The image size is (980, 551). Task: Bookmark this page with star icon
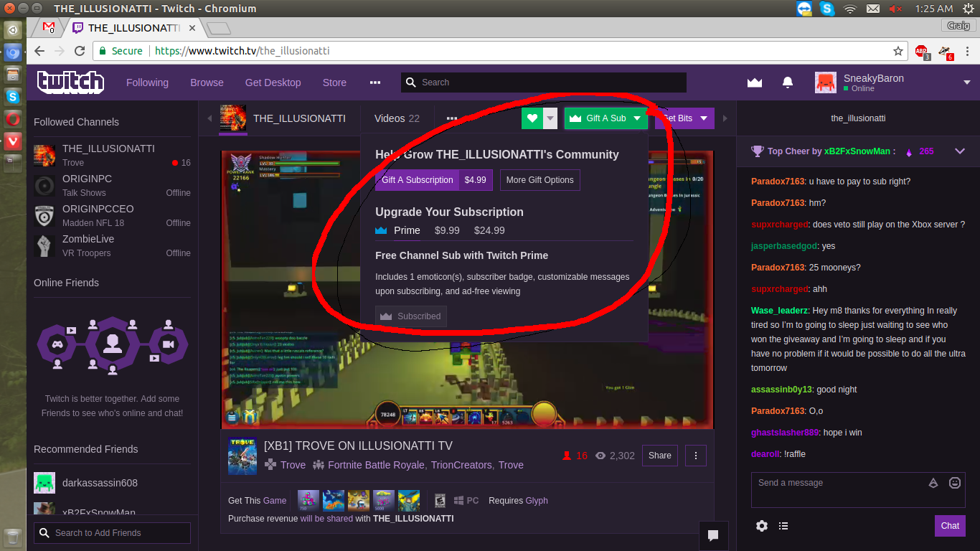(897, 51)
